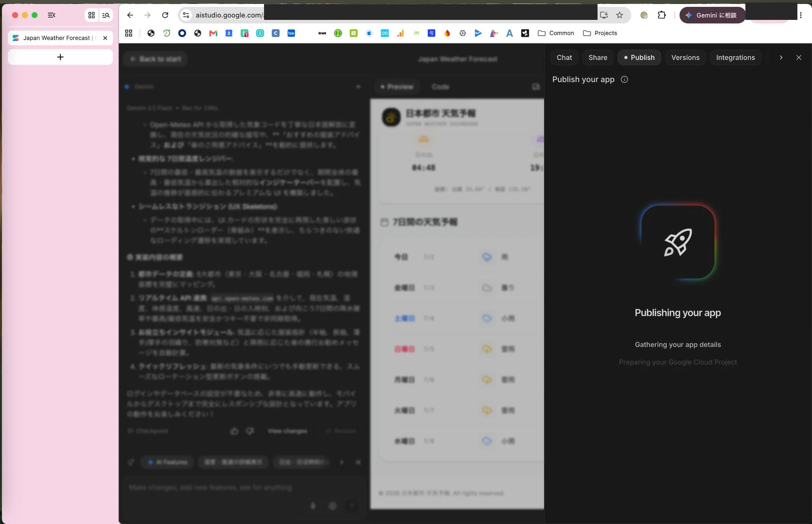Open the orange flame bookmark
812x524 pixels.
pyautogui.click(x=447, y=33)
